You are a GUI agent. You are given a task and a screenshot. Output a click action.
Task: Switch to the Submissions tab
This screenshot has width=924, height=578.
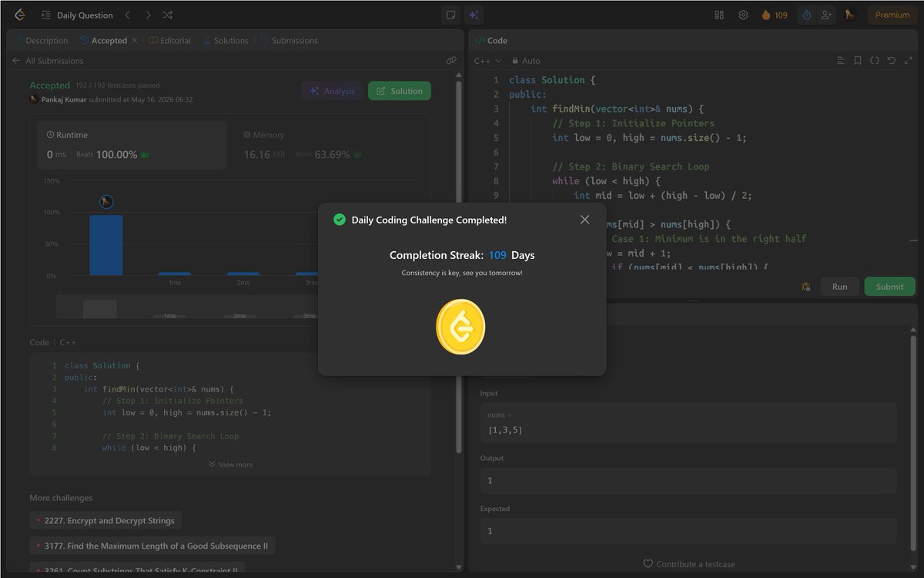[x=289, y=40]
